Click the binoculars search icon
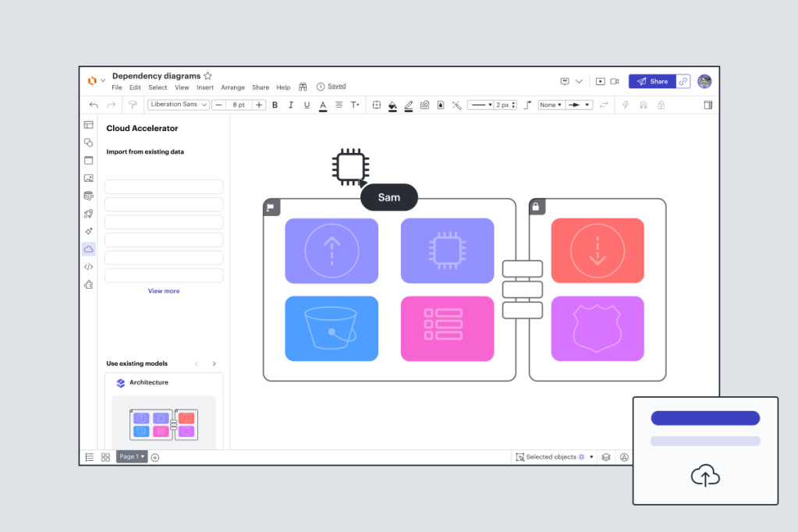The width and height of the screenshot is (798, 532). [x=303, y=87]
